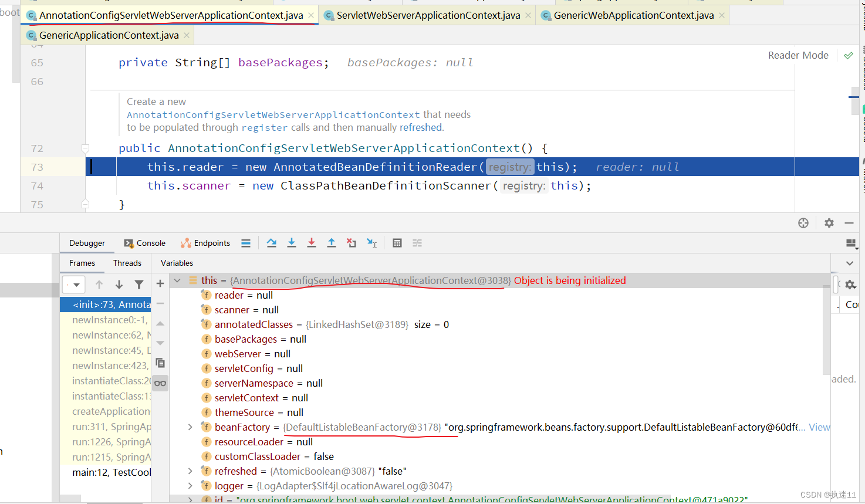Click Trace Current Stream Chain icon

pyautogui.click(x=417, y=243)
